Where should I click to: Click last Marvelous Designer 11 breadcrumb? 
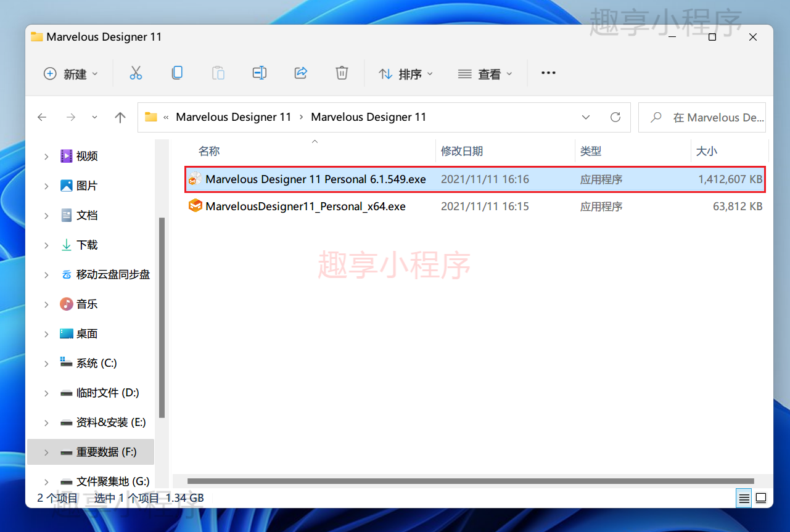tap(369, 117)
